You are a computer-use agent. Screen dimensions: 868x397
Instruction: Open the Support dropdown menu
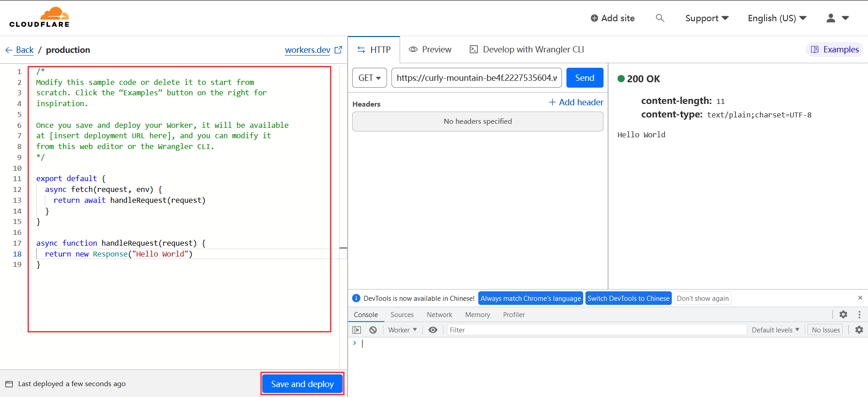707,18
